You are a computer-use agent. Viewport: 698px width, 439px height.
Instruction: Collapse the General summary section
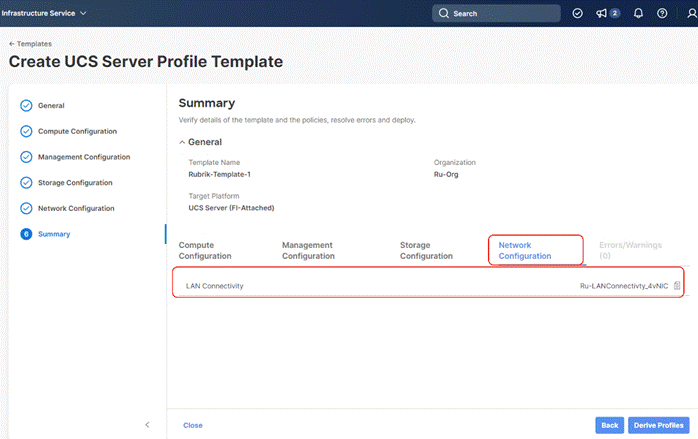pos(182,142)
